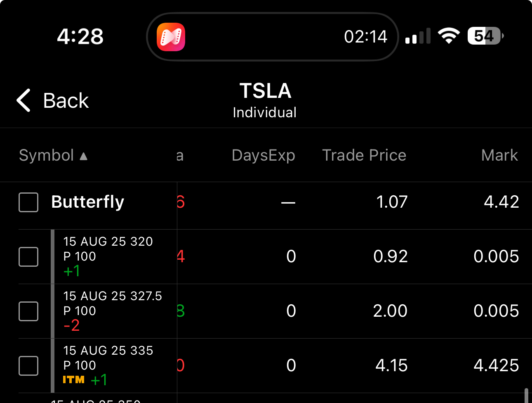Tap the vertical scrollbar indicator
This screenshot has width=532, height=403.
click(526, 395)
